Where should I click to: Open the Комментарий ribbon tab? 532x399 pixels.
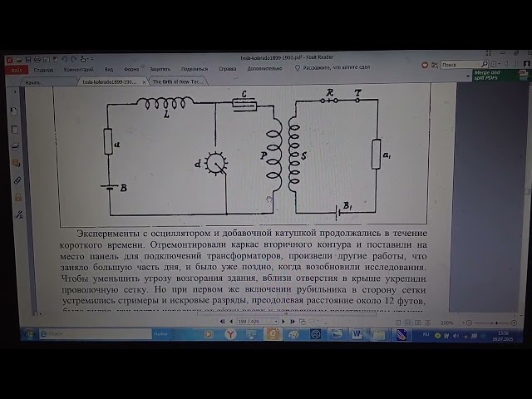(78, 69)
